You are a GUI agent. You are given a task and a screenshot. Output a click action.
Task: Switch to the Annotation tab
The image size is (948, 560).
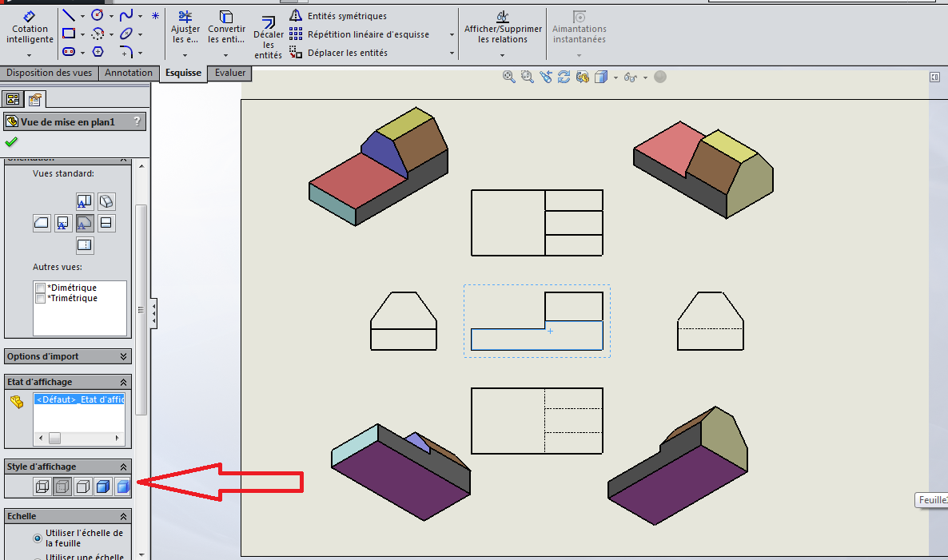click(128, 73)
